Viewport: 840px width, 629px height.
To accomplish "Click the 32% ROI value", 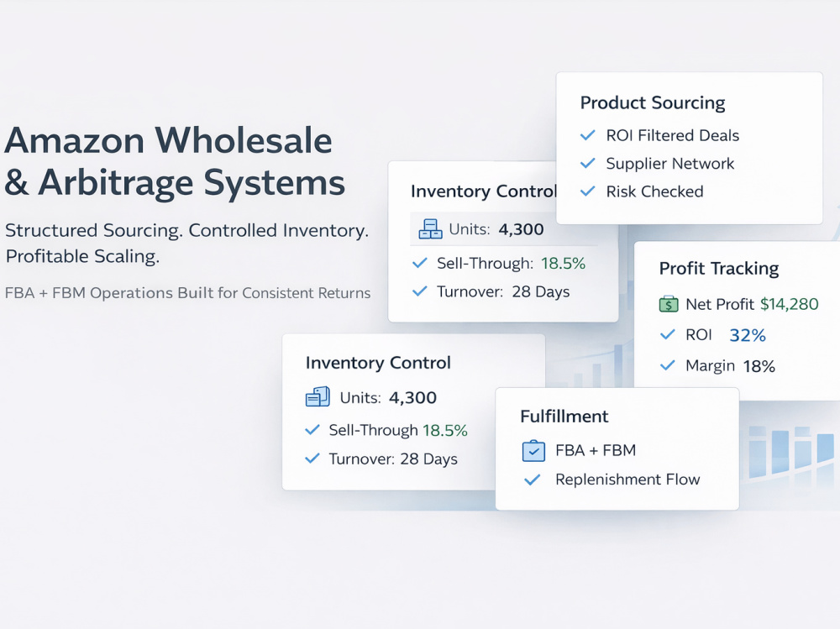I will tap(748, 335).
